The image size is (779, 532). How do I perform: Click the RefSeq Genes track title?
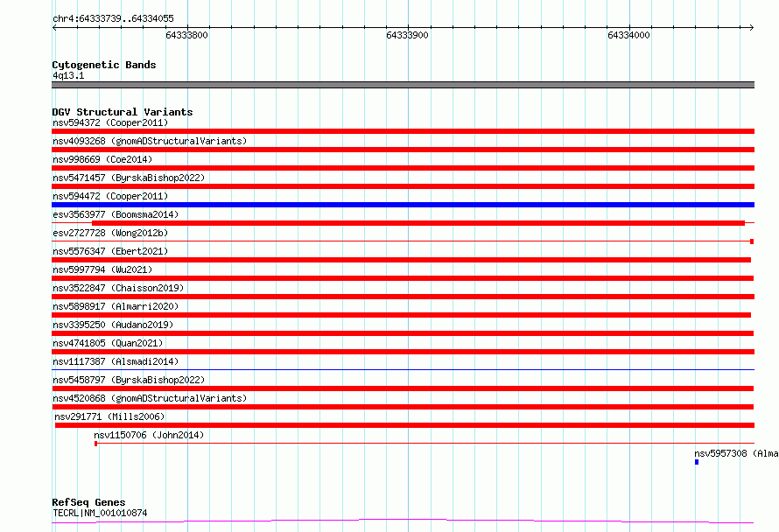point(88,503)
